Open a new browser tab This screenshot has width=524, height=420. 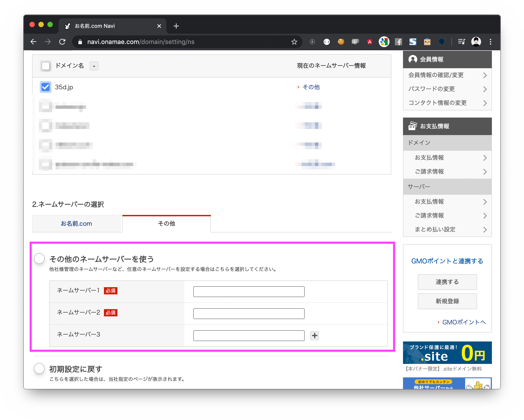(176, 26)
